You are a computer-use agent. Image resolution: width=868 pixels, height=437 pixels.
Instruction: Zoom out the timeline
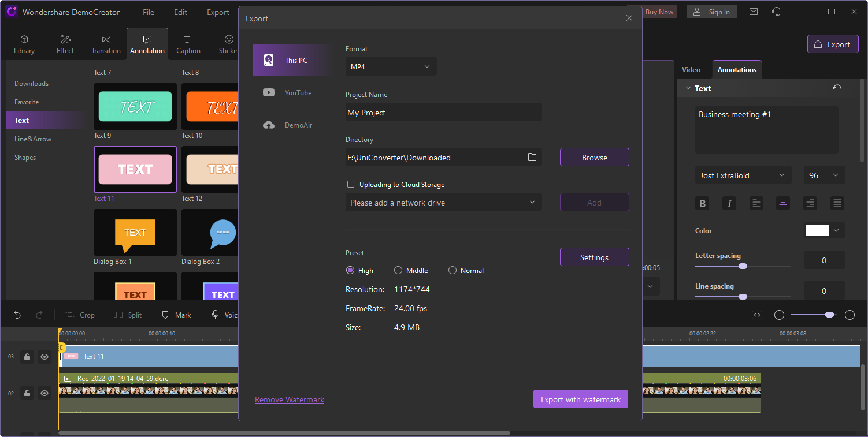[779, 315]
